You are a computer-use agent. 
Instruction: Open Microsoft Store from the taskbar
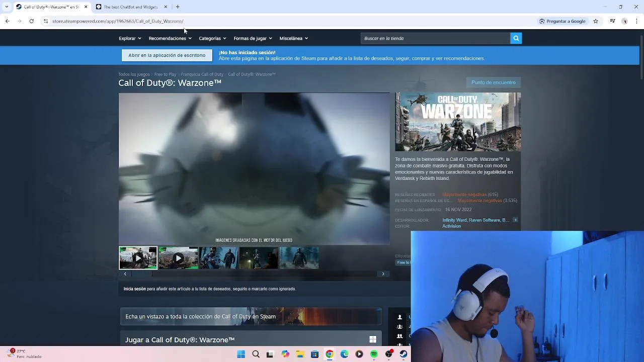tap(314, 354)
